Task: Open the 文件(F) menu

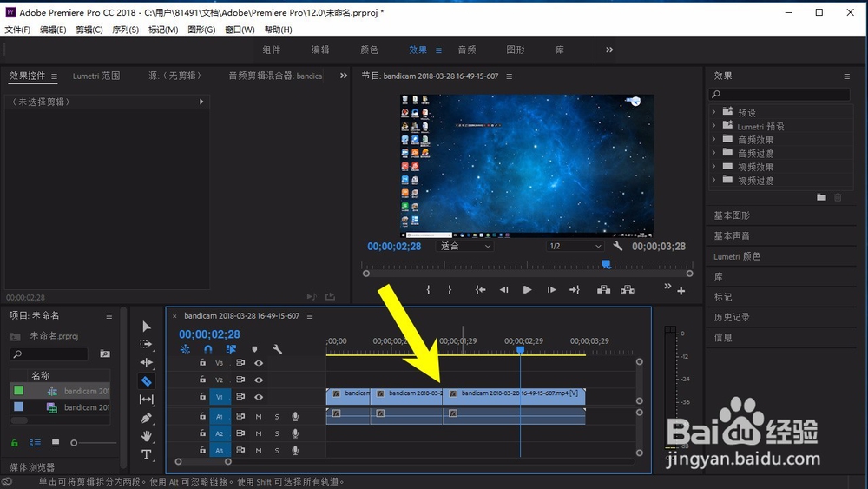Action: click(x=17, y=30)
